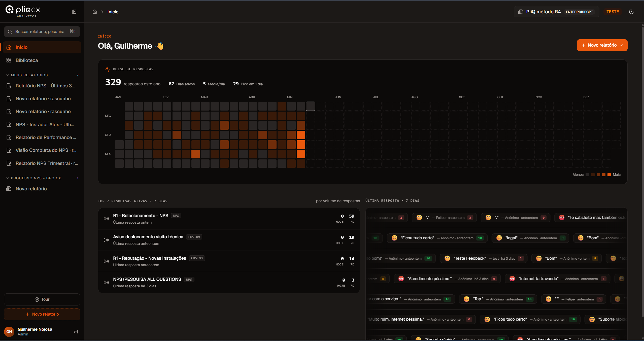Click the compass icon on Tour button
Viewport: 644px width, 341px height.
pyautogui.click(x=37, y=299)
